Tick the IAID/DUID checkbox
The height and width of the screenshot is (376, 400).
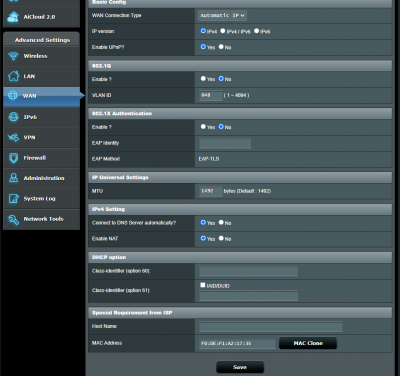point(203,285)
